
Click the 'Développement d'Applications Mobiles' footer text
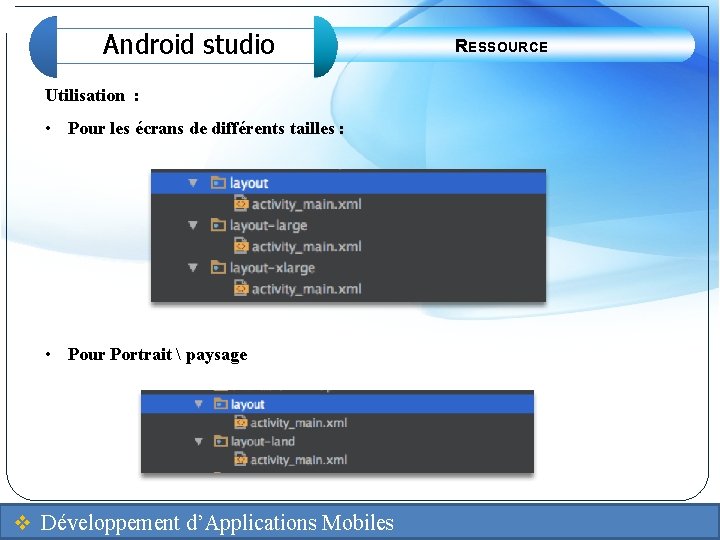(217, 523)
